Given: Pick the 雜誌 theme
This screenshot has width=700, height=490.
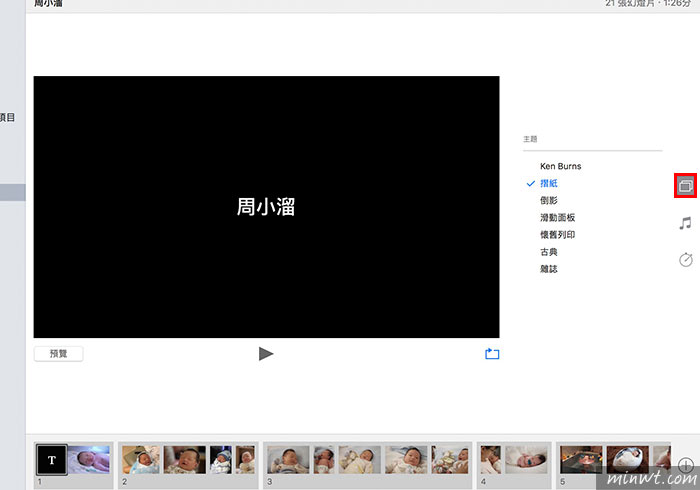Looking at the screenshot, I should [x=549, y=269].
